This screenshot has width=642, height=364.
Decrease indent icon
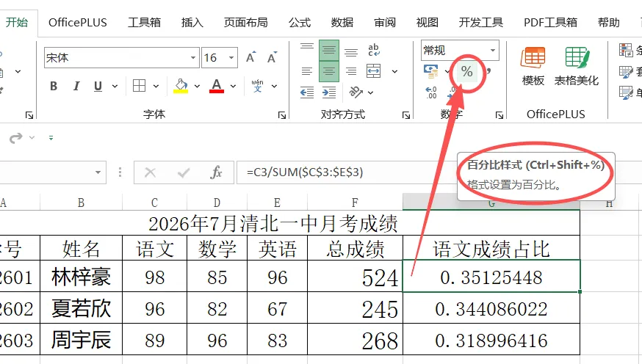[x=306, y=92]
